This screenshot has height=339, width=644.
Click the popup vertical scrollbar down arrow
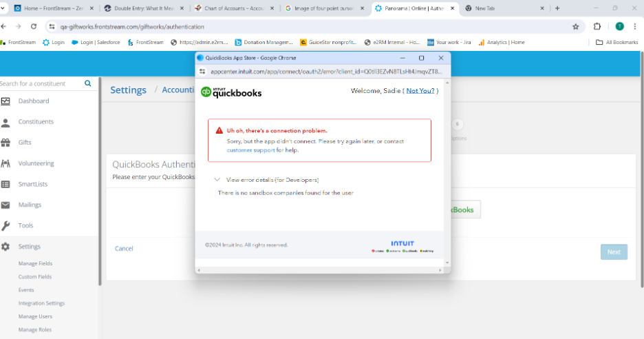[447, 263]
